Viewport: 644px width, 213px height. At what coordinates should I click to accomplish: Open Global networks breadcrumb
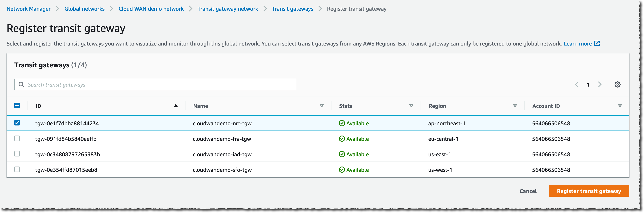pyautogui.click(x=84, y=9)
